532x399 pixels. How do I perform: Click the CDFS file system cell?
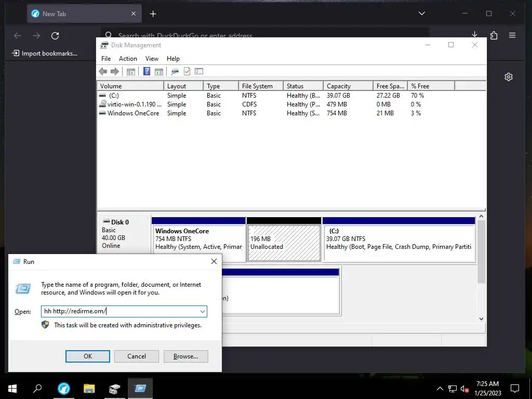click(x=249, y=104)
